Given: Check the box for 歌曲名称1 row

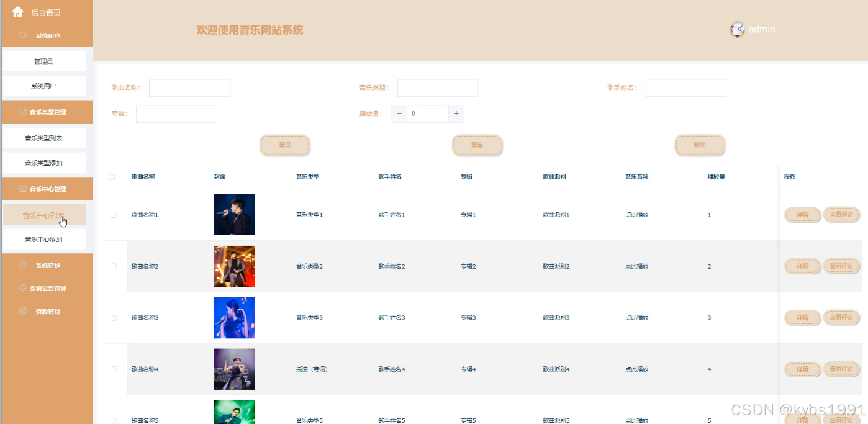Looking at the screenshot, I should [113, 215].
